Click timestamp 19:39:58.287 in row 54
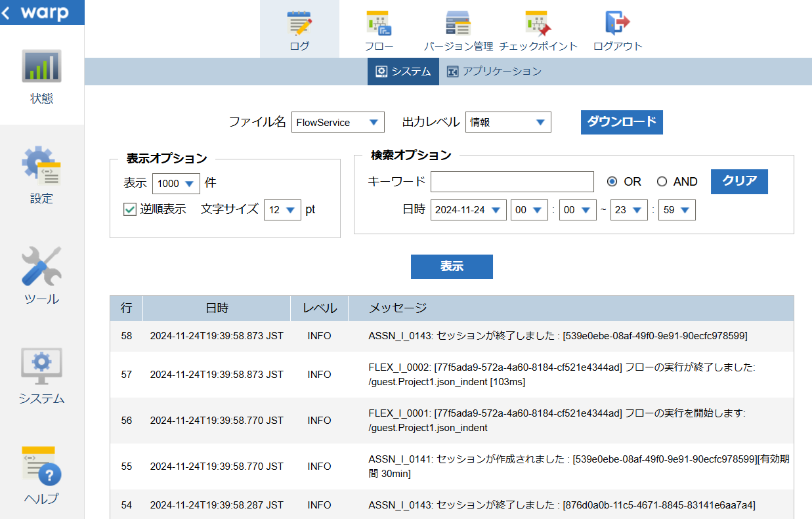The height and width of the screenshot is (519, 812). pos(217,505)
